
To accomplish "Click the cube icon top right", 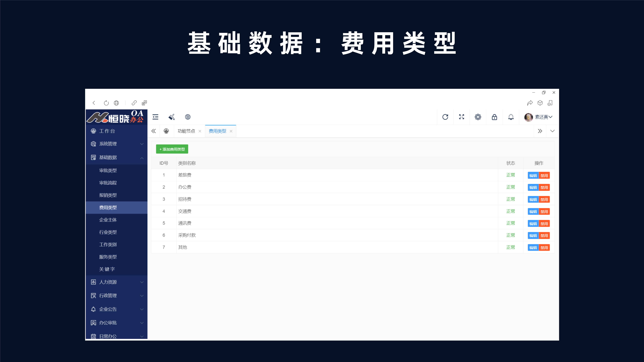I will pyautogui.click(x=540, y=103).
